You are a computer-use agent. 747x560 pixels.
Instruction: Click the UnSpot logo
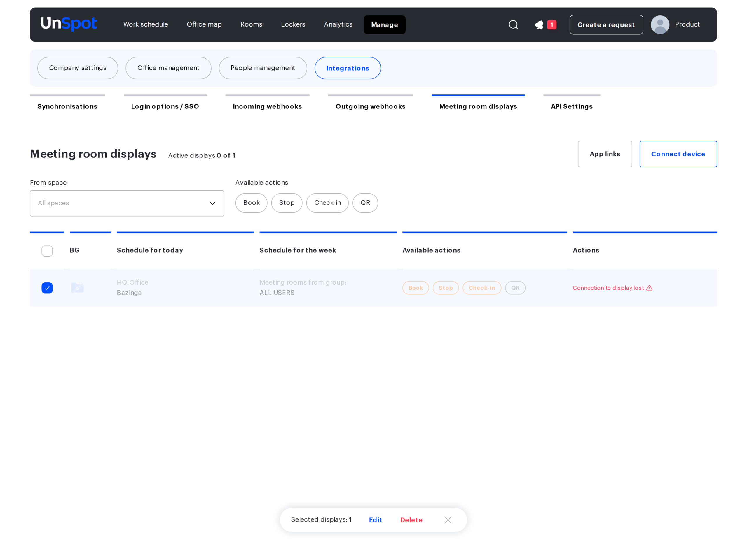(69, 24)
